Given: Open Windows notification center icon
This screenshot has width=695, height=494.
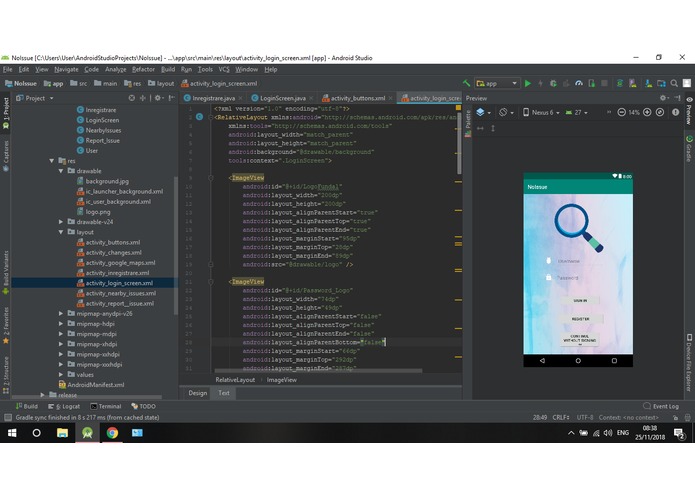Looking at the screenshot, I should [x=679, y=433].
